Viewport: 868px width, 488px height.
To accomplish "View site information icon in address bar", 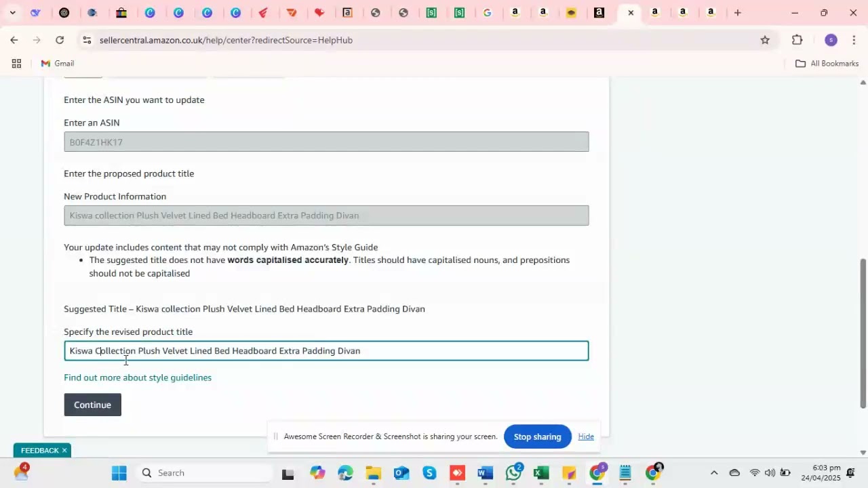I will tap(87, 40).
